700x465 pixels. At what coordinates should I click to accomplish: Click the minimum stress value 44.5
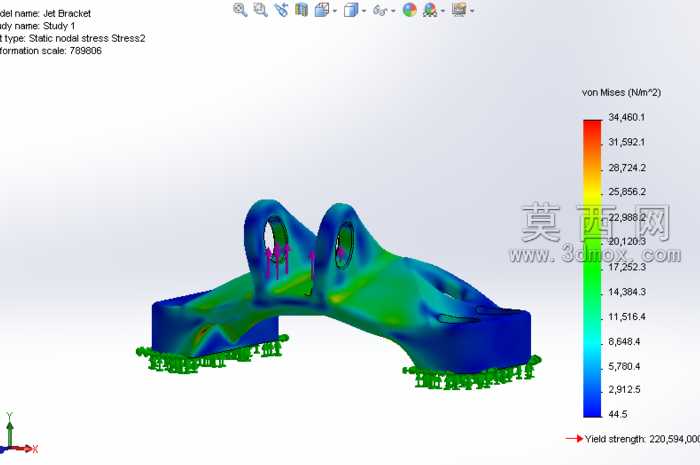(618, 414)
